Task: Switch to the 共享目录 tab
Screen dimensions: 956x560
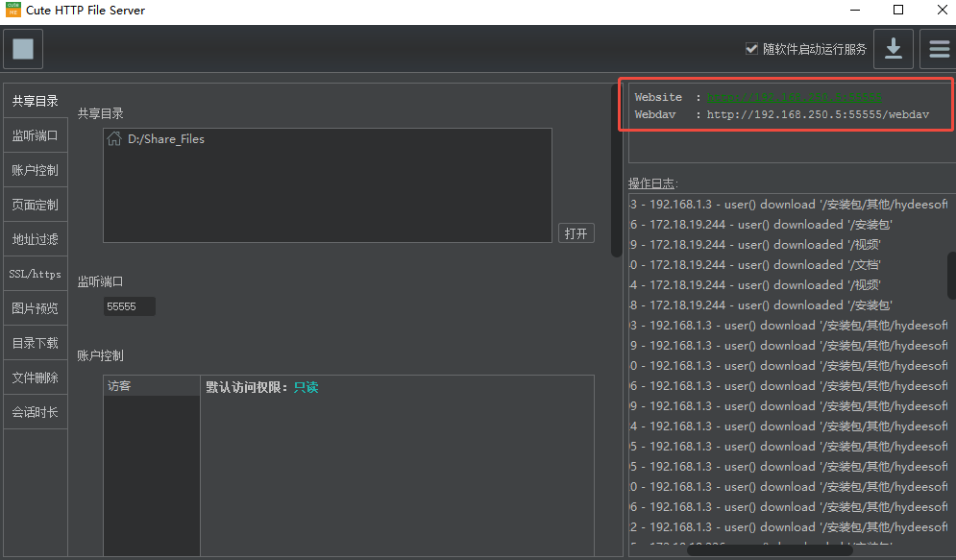Action: point(35,101)
